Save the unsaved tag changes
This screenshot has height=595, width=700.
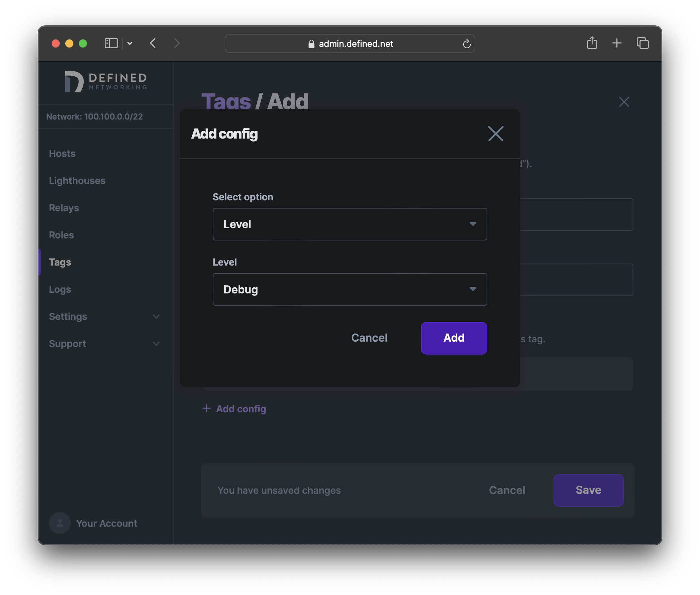589,490
